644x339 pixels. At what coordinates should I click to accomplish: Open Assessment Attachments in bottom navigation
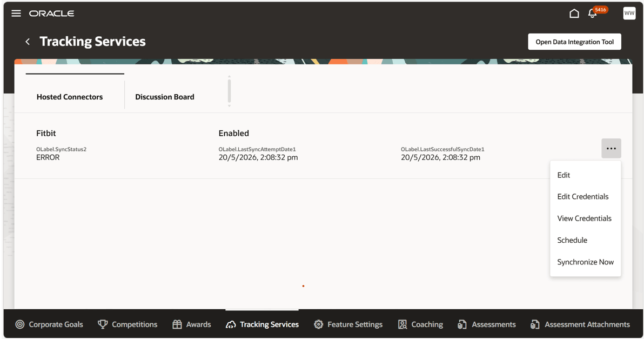[x=580, y=324]
